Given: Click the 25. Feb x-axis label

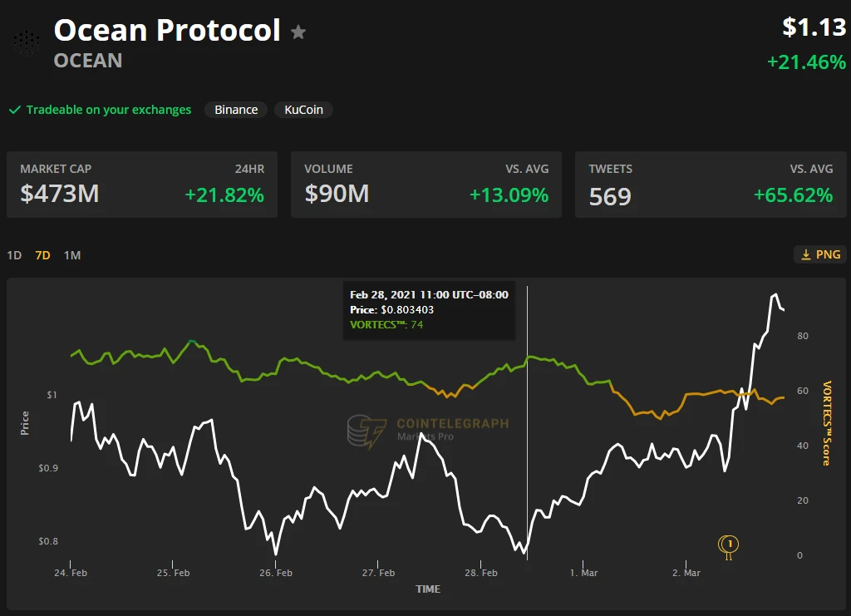Looking at the screenshot, I should tap(173, 573).
